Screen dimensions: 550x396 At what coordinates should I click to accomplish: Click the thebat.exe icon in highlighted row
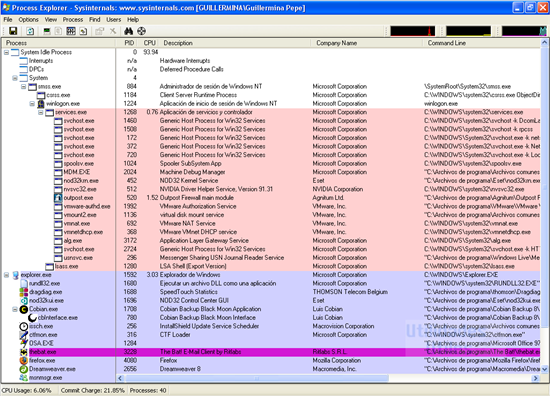point(24,352)
